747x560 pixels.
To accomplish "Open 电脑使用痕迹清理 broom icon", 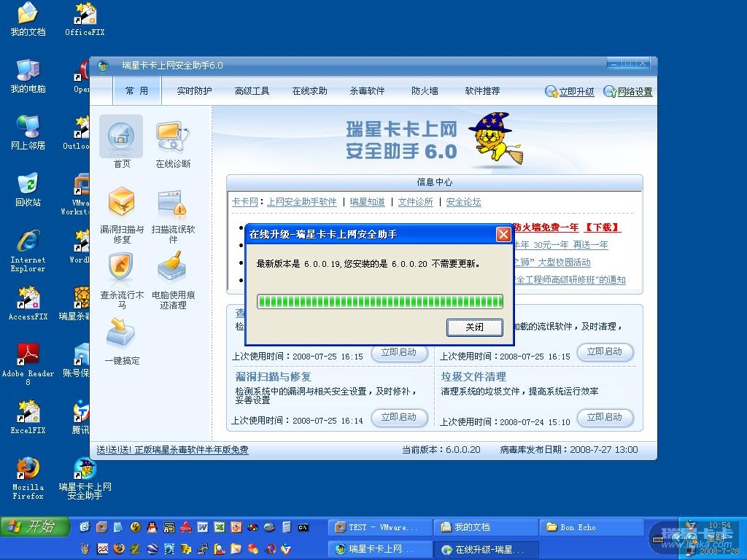I will (x=174, y=281).
